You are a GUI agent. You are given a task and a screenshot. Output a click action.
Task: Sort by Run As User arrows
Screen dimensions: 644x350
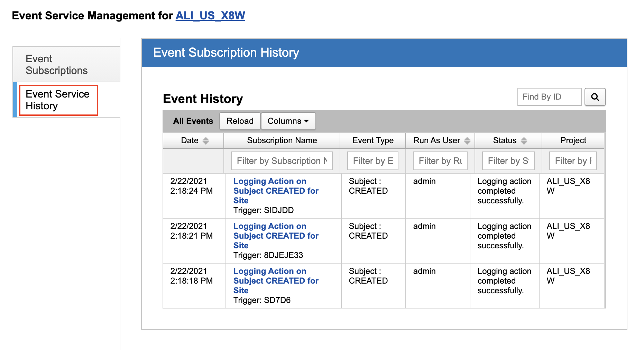[467, 141]
